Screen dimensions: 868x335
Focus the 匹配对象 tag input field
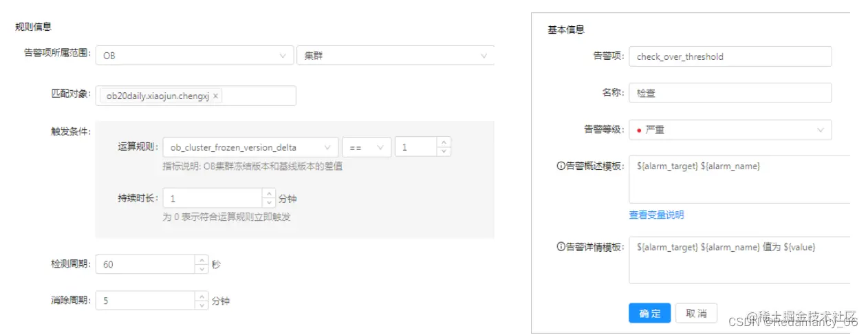pyautogui.click(x=196, y=96)
